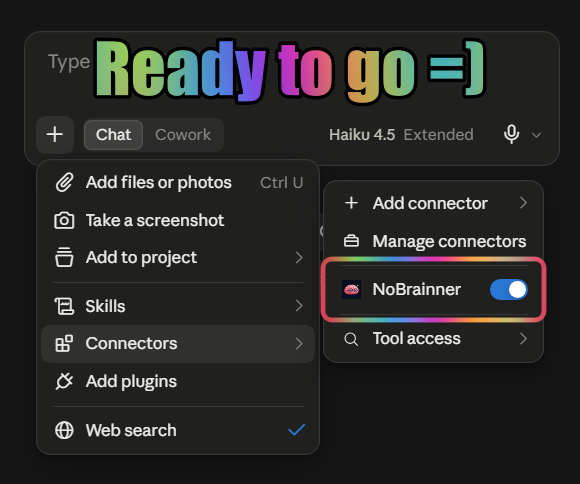
Task: Click the magnifier Tool access icon
Action: 351,339
